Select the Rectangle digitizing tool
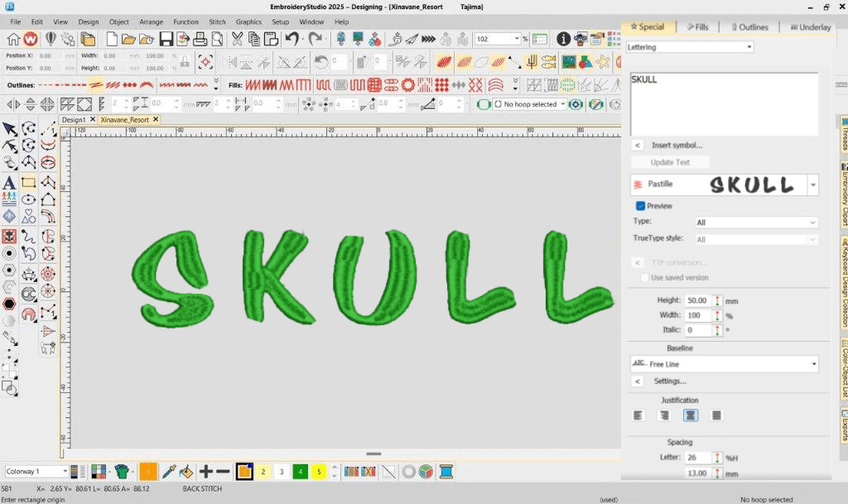The image size is (848, 504). click(x=29, y=183)
